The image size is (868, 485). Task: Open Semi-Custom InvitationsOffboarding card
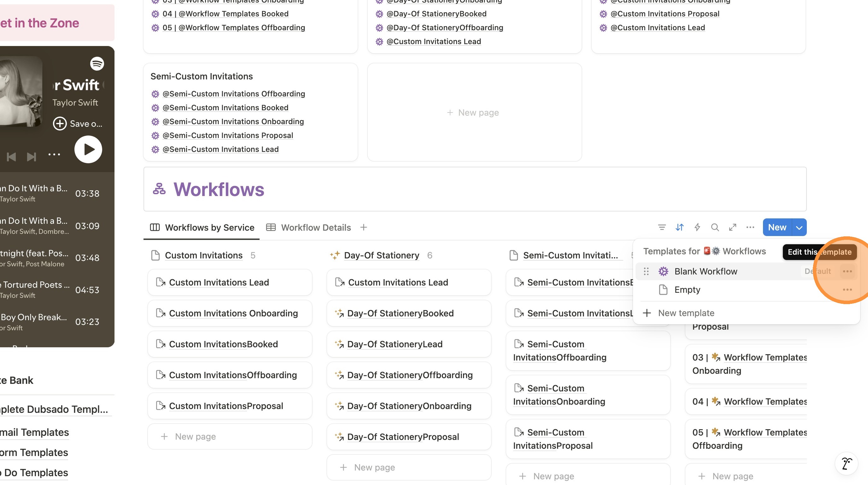[588, 351]
